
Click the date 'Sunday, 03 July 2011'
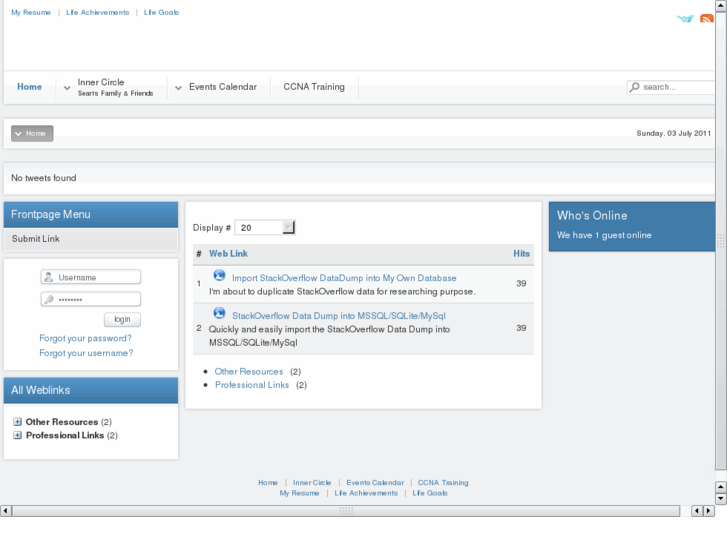(x=674, y=134)
